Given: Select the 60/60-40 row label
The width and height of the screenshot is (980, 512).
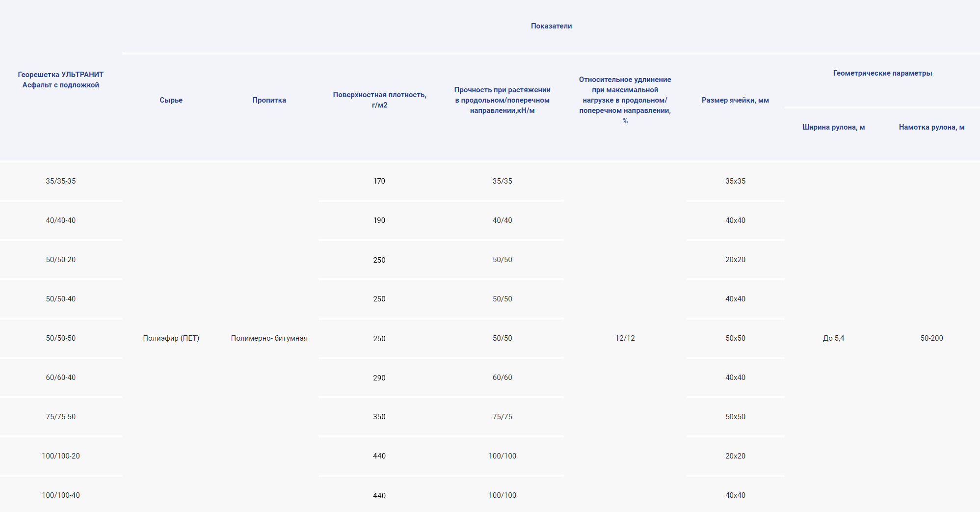Looking at the screenshot, I should 61,377.
